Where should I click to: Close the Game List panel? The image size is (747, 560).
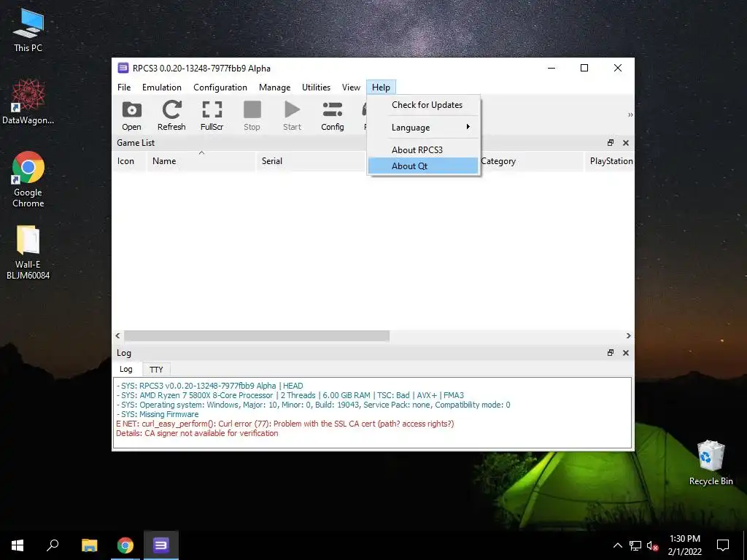(x=625, y=143)
